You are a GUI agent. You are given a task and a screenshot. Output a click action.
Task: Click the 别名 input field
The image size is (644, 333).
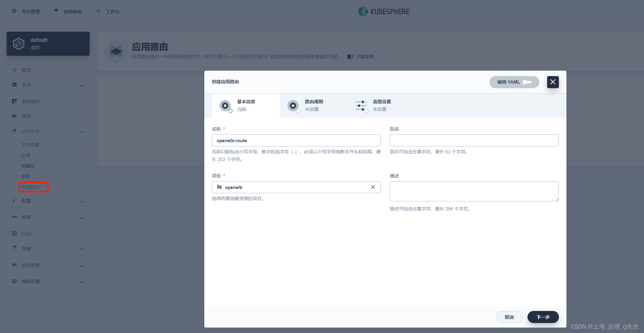[x=474, y=140]
